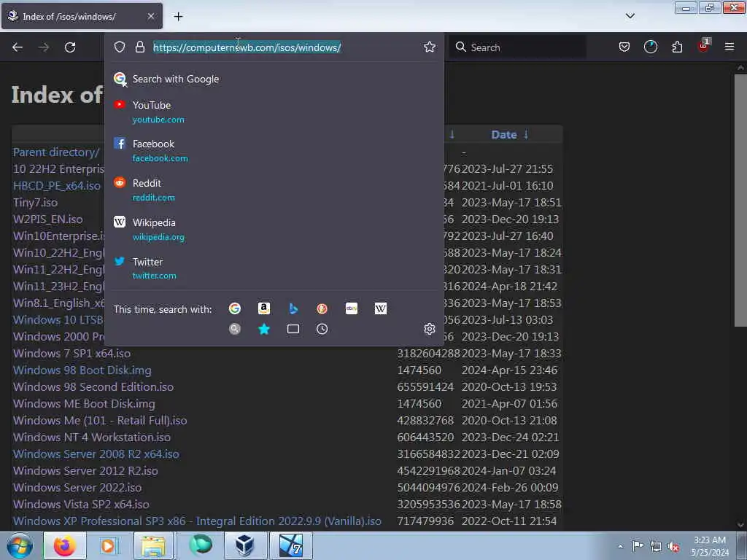Download Windows 98 Boot Disk.img
Image resolution: width=747 pixels, height=560 pixels.
82,370
